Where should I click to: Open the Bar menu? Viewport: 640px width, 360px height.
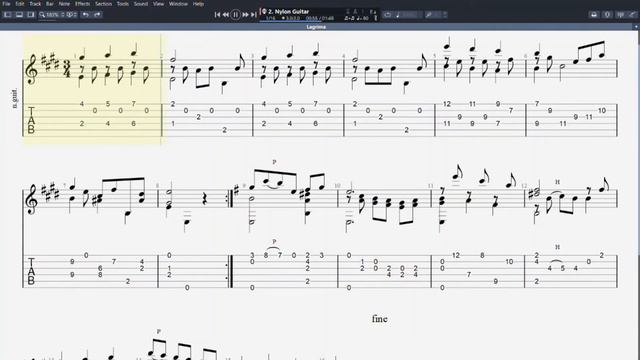50,4
